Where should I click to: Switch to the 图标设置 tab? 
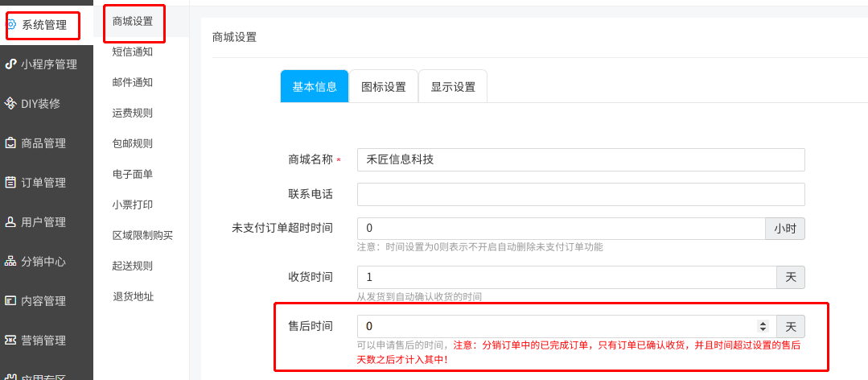pyautogui.click(x=384, y=87)
